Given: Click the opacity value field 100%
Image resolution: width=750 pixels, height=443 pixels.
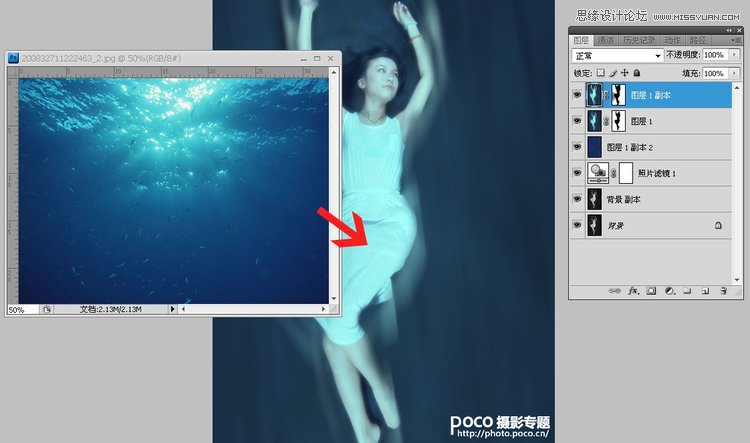Looking at the screenshot, I should [715, 55].
